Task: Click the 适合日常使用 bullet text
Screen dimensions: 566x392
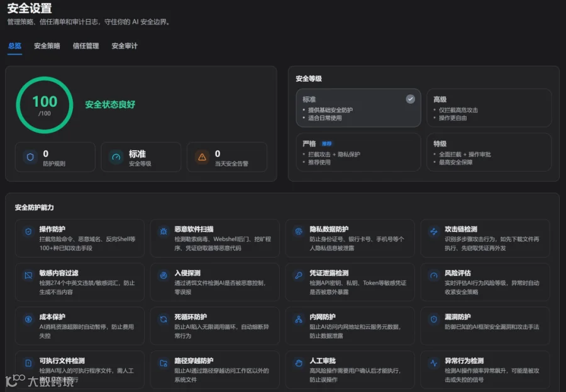Action: [x=325, y=118]
